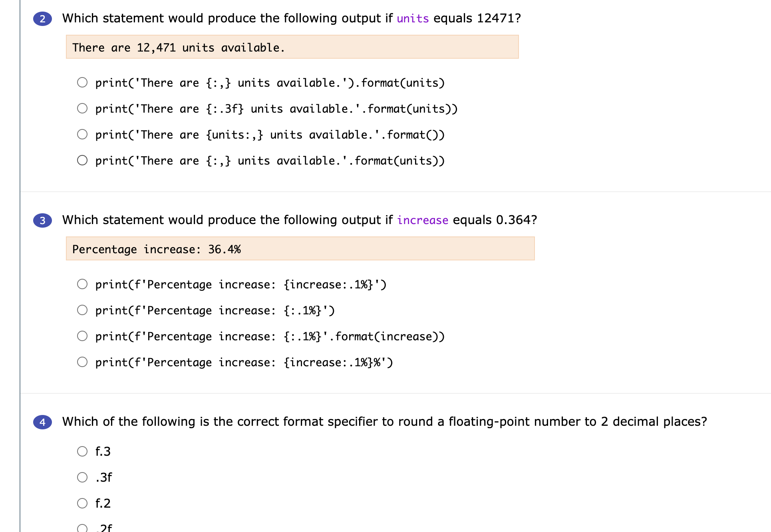Click the question 4 text about format specifier

384,422
